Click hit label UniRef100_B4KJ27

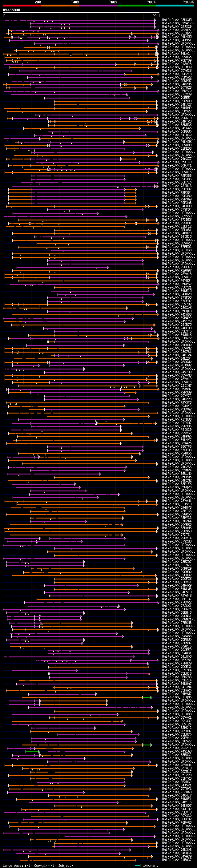pyautogui.click(x=177, y=104)
